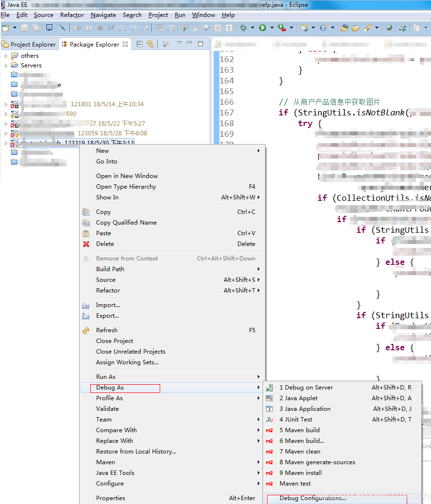431x504 pixels.
Task: Click the Open Type folder icon
Action: tap(345, 28)
